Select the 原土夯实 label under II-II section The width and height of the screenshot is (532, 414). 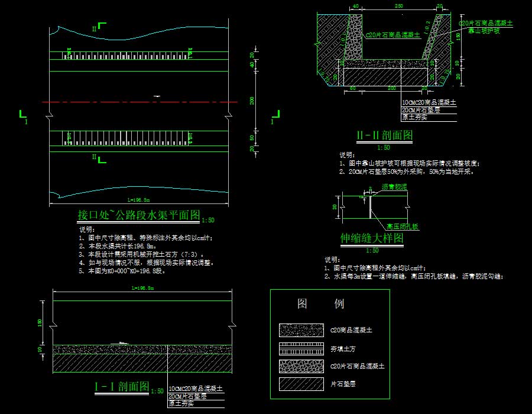click(414, 117)
